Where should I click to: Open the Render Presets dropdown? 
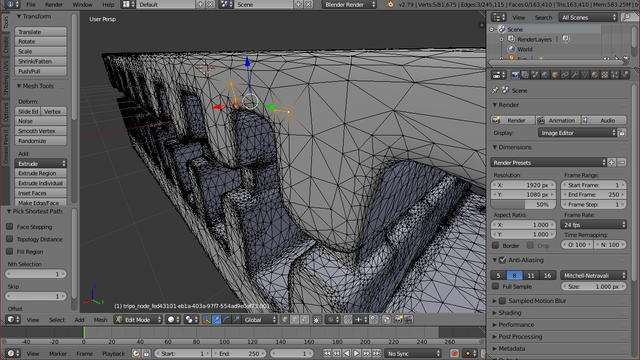pyautogui.click(x=549, y=162)
